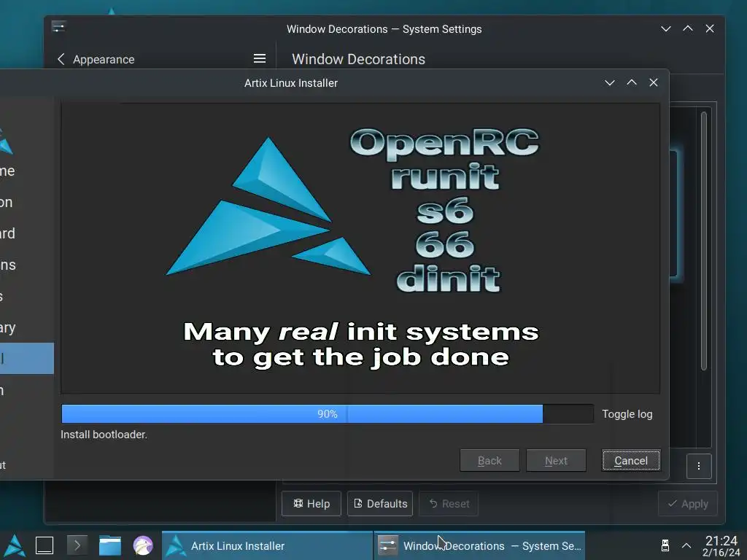Image resolution: width=747 pixels, height=560 pixels.
Task: Click the System Settings window menu icon
Action: click(58, 27)
